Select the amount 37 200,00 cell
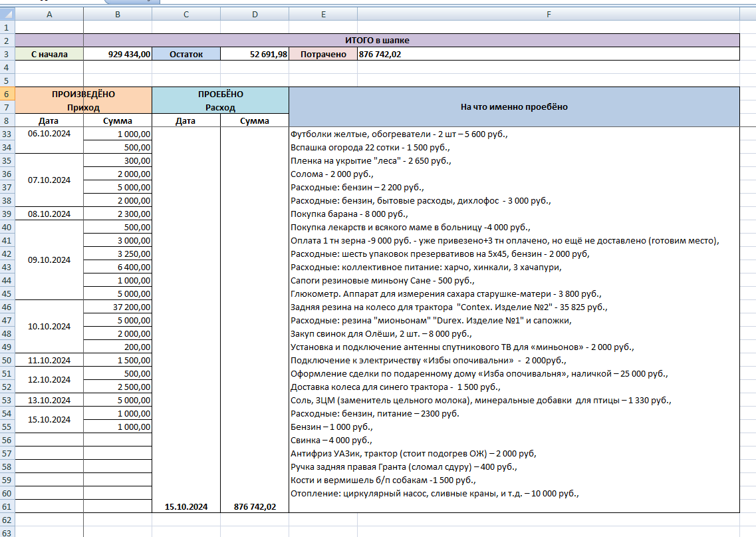This screenshot has height=537, width=756. 118,307
